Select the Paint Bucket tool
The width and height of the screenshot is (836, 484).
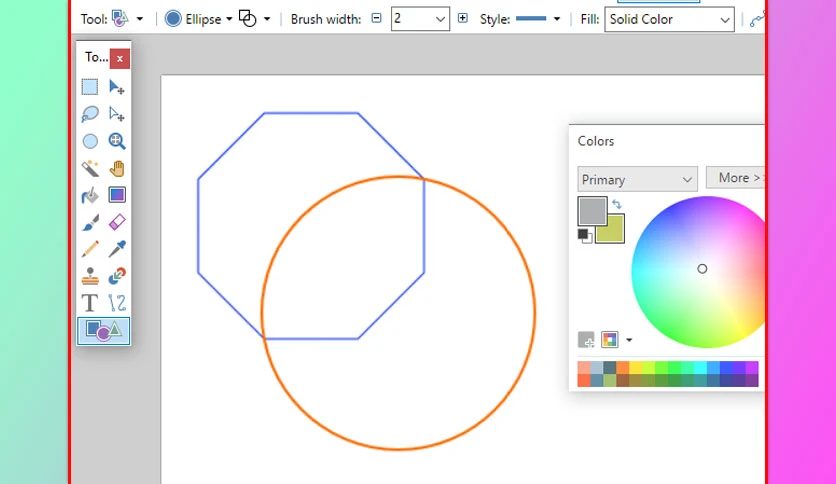coord(90,195)
